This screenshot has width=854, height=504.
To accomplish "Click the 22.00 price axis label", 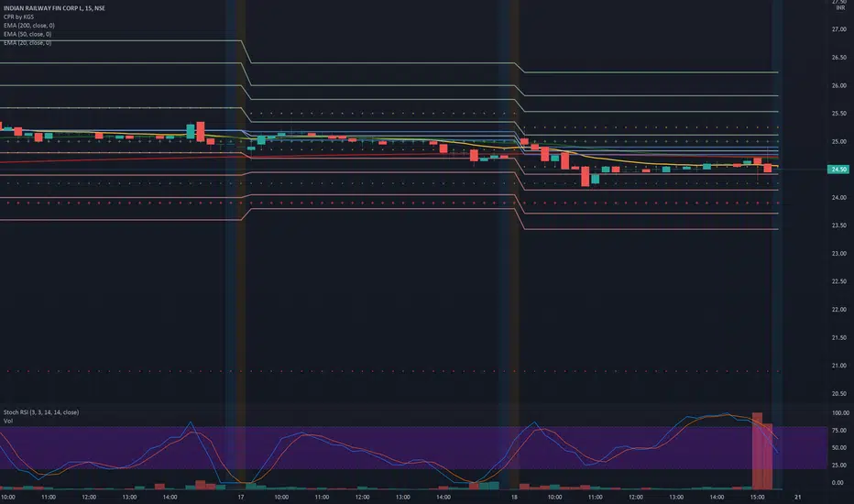I will point(838,310).
